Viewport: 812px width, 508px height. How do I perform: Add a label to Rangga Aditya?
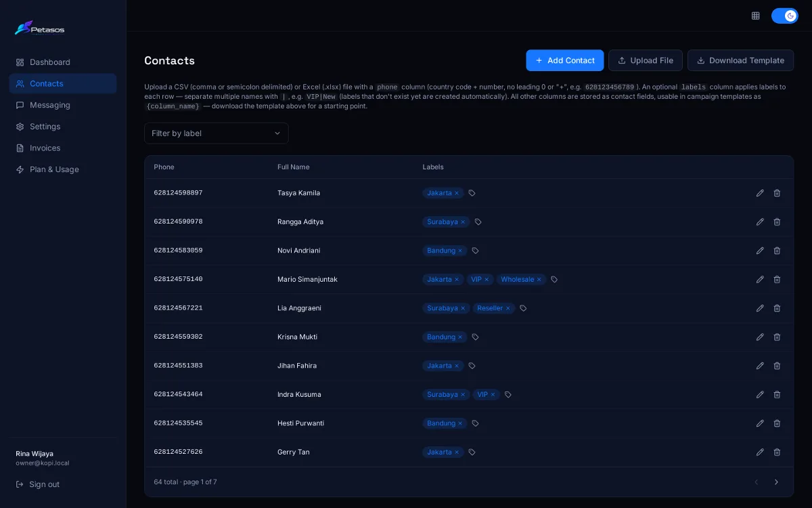[478, 221]
